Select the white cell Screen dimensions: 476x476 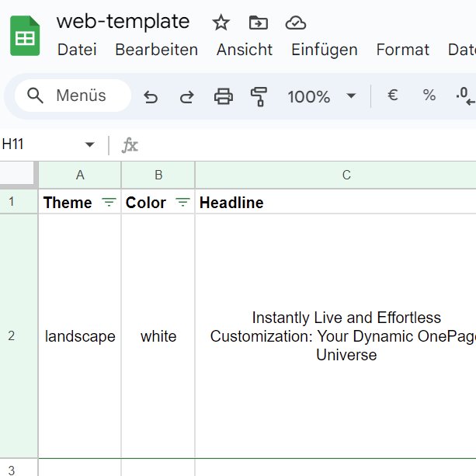(158, 336)
